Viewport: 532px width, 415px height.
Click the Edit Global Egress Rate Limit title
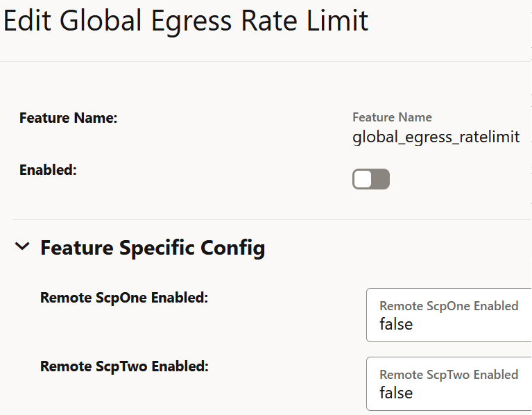coord(186,21)
